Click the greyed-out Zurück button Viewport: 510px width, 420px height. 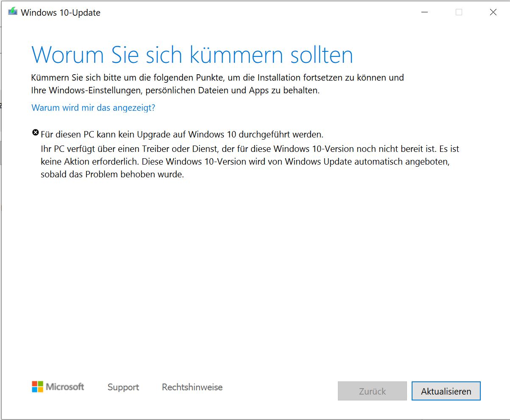pos(372,391)
